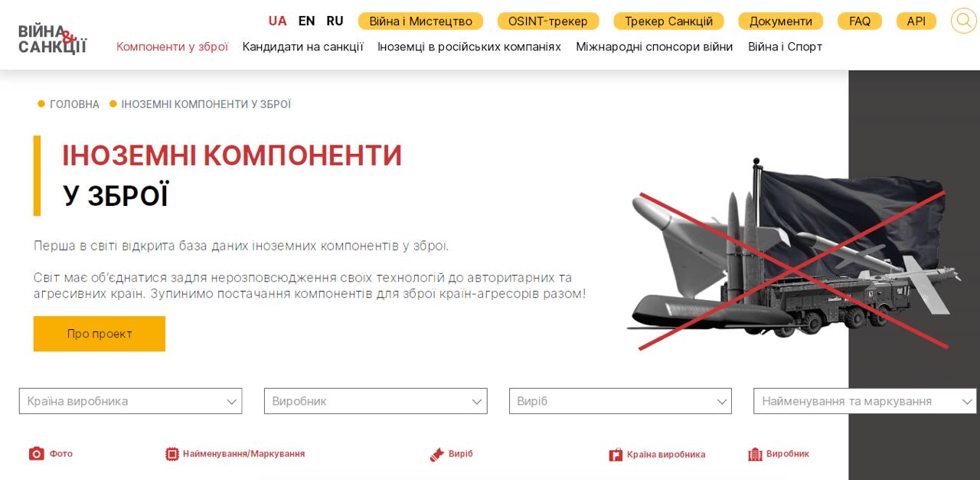Expand the Країна виробника dropdown

point(130,401)
